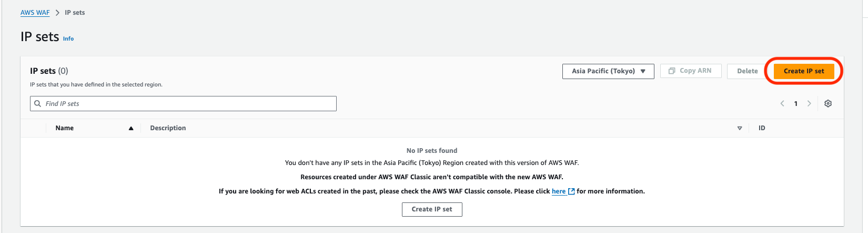868x233 pixels.
Task: Open the Info link beside IP sets
Action: pos(68,38)
